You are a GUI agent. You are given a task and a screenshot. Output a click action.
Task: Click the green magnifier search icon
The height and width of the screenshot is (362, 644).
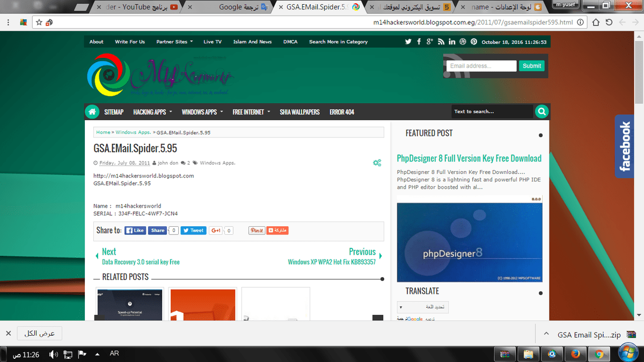point(542,112)
